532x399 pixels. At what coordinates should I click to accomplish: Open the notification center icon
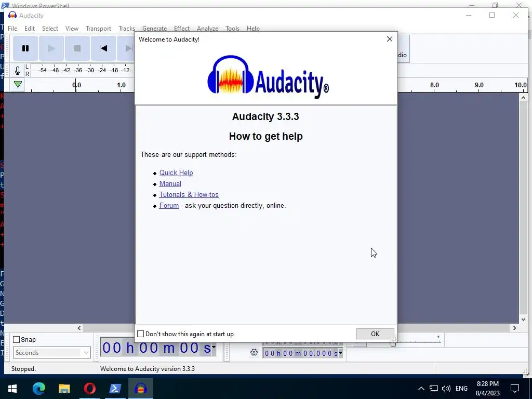tap(515, 389)
